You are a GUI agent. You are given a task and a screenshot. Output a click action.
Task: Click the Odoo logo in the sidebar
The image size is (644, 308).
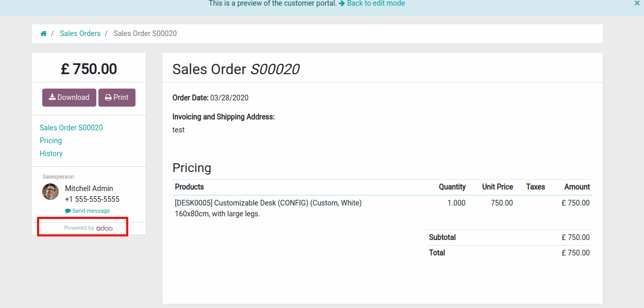click(105, 228)
